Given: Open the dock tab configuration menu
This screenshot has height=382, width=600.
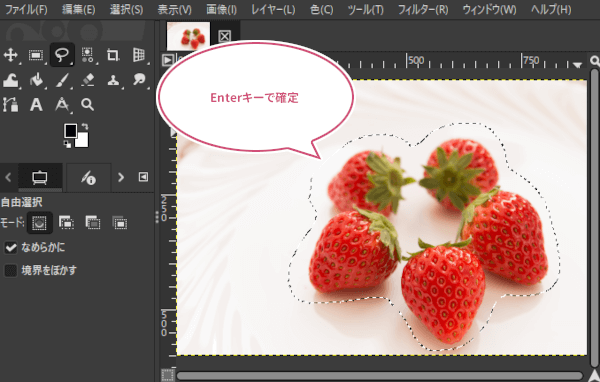Looking at the screenshot, I should tap(143, 177).
